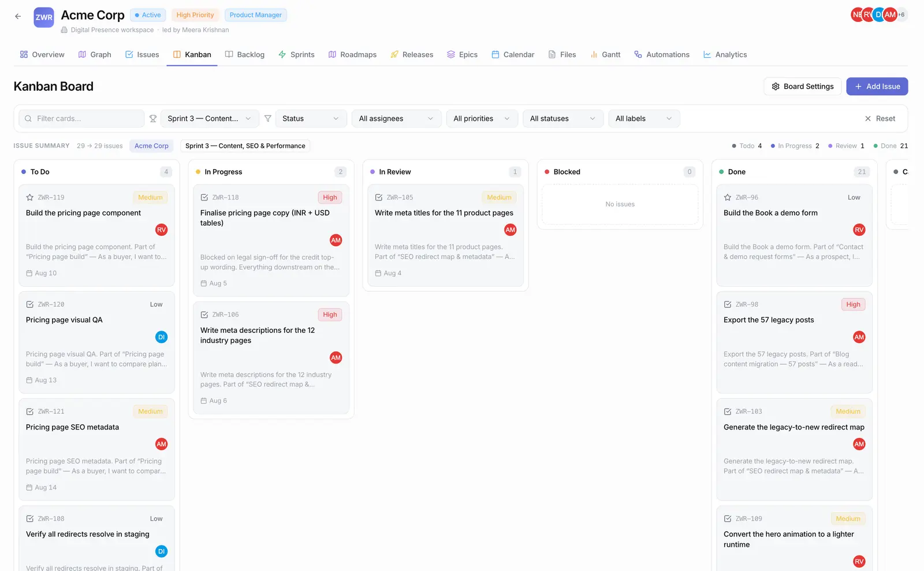The image size is (924, 571).
Task: Click the Medium priority tag on ZWR-105
Action: click(x=499, y=198)
